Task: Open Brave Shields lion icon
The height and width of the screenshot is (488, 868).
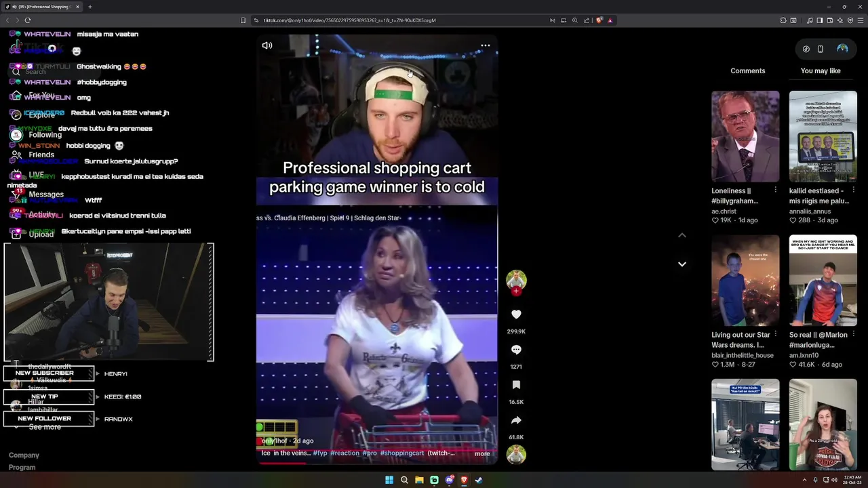Action: click(599, 20)
